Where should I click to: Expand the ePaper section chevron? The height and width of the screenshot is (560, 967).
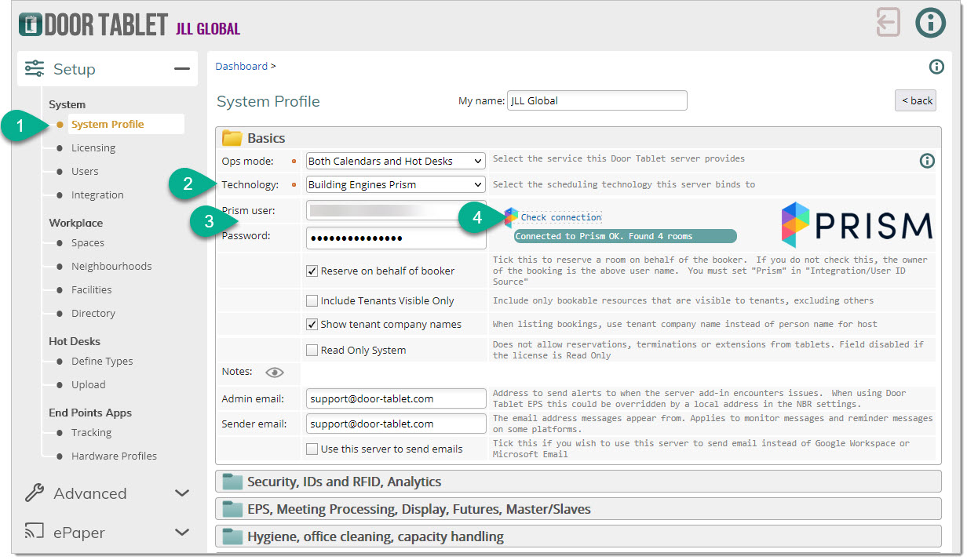pos(182,533)
